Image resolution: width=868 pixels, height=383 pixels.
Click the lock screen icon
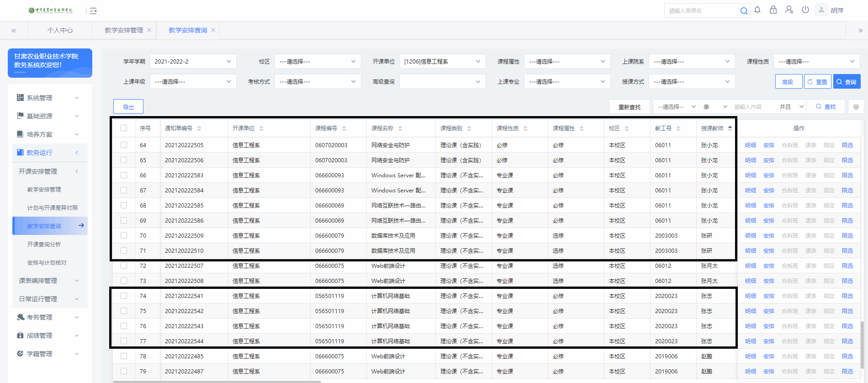pyautogui.click(x=773, y=10)
